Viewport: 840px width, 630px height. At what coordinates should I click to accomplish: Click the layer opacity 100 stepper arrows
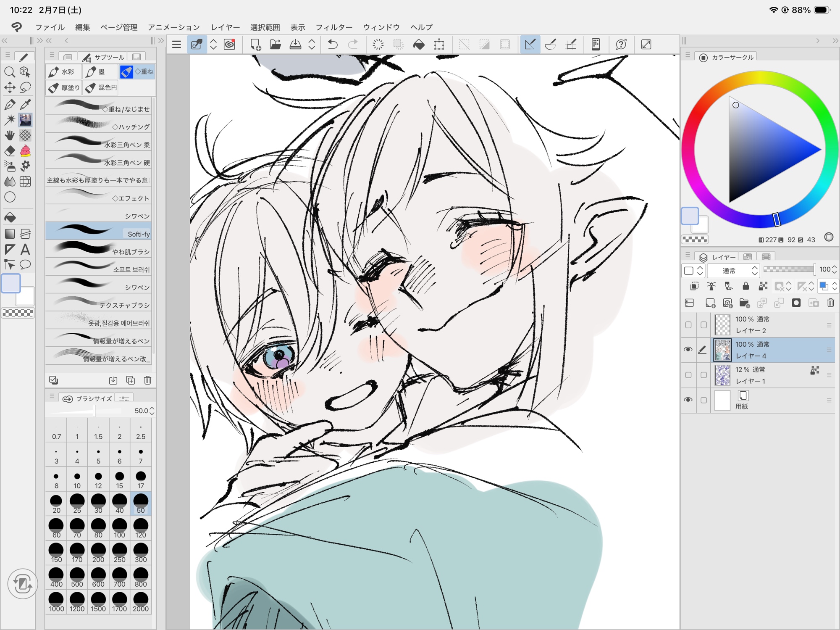click(x=834, y=270)
